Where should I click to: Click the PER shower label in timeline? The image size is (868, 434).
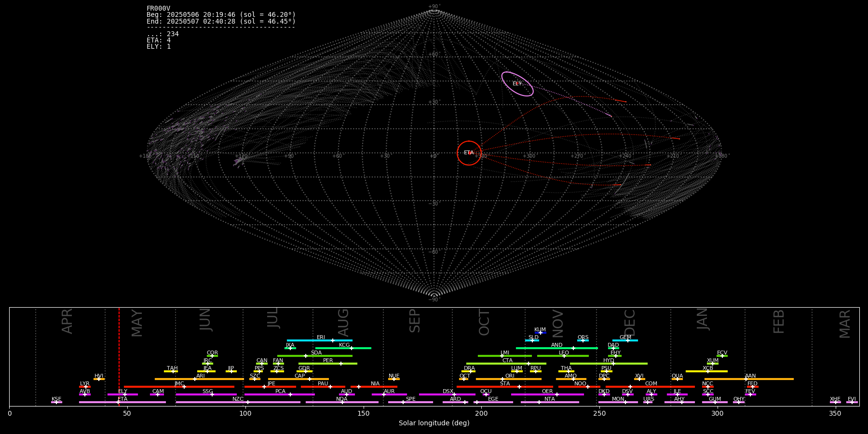328,361
